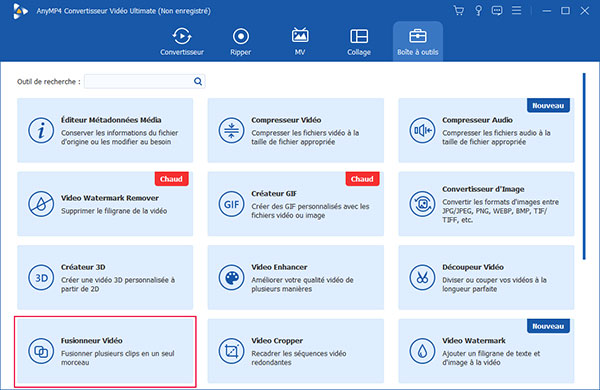Click the Chaud badge on Créateur GIF

(362, 179)
